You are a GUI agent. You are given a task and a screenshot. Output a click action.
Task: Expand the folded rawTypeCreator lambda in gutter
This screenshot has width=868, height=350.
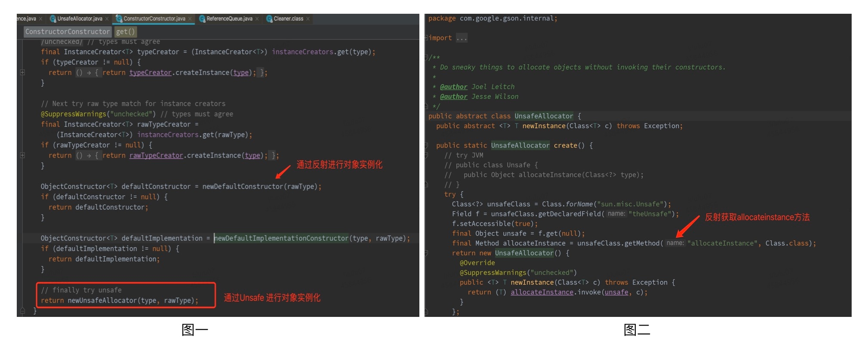point(22,155)
